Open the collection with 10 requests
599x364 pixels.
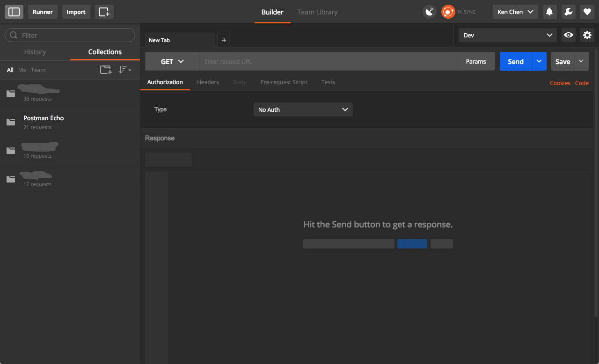point(70,151)
